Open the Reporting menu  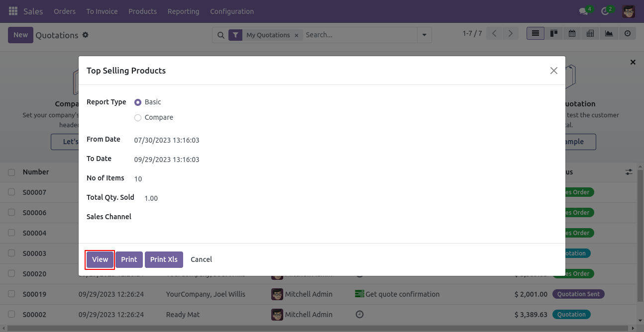click(183, 11)
